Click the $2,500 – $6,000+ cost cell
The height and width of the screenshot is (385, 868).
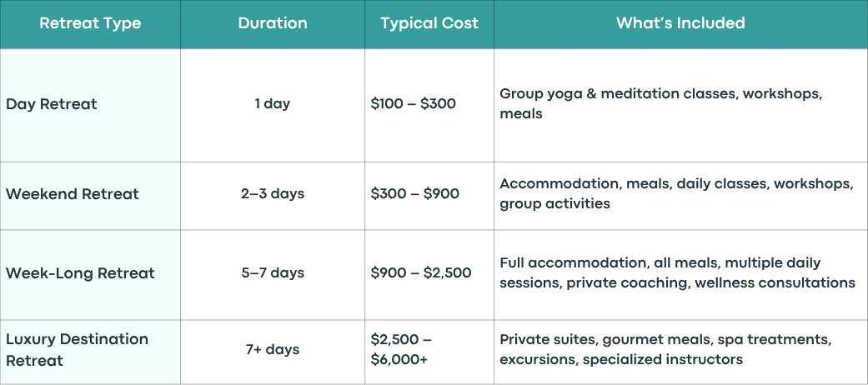[x=402, y=350]
